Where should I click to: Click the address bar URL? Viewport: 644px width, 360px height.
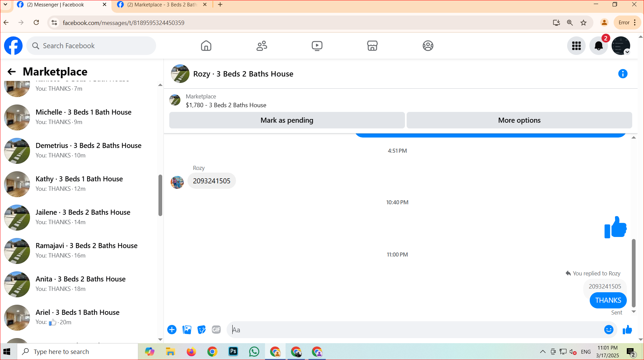(123, 23)
